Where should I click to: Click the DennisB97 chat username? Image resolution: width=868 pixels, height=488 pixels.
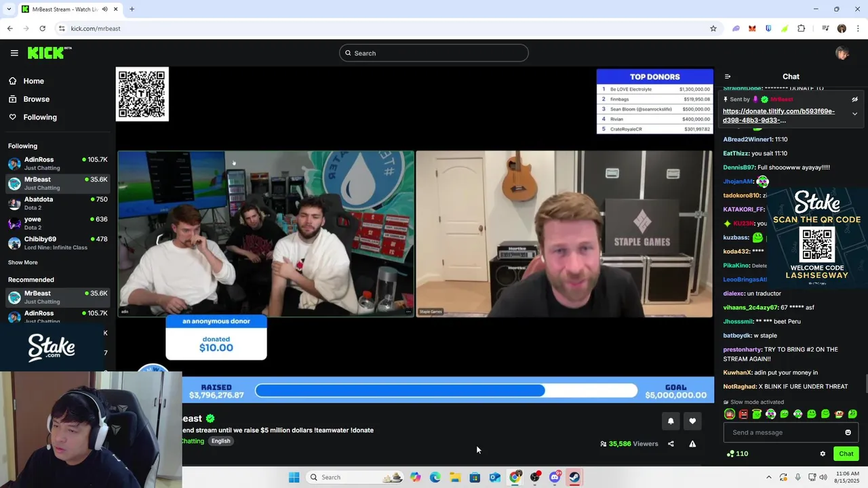pyautogui.click(x=739, y=167)
